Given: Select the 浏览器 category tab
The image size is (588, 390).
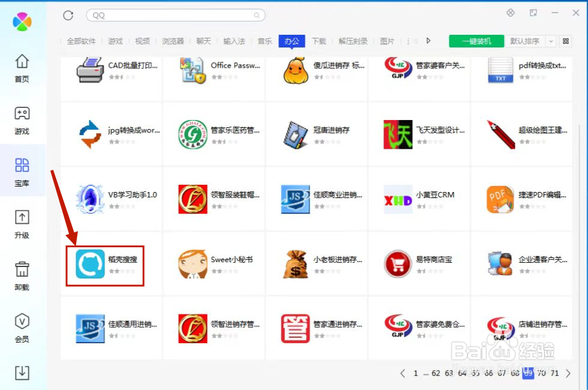Looking at the screenshot, I should tap(173, 41).
